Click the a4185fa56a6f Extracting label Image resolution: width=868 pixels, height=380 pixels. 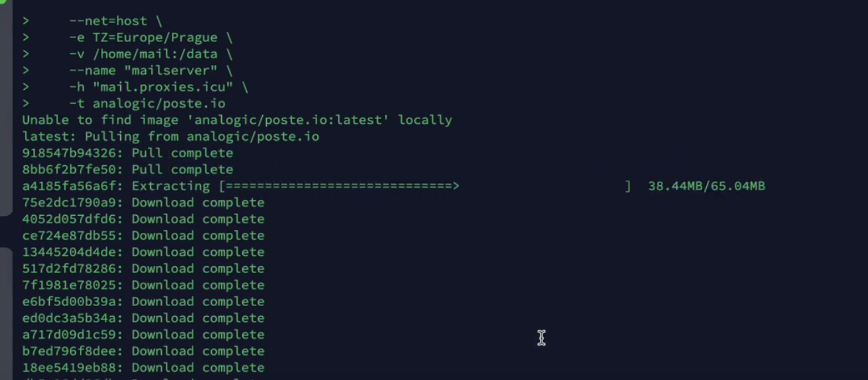(x=116, y=186)
